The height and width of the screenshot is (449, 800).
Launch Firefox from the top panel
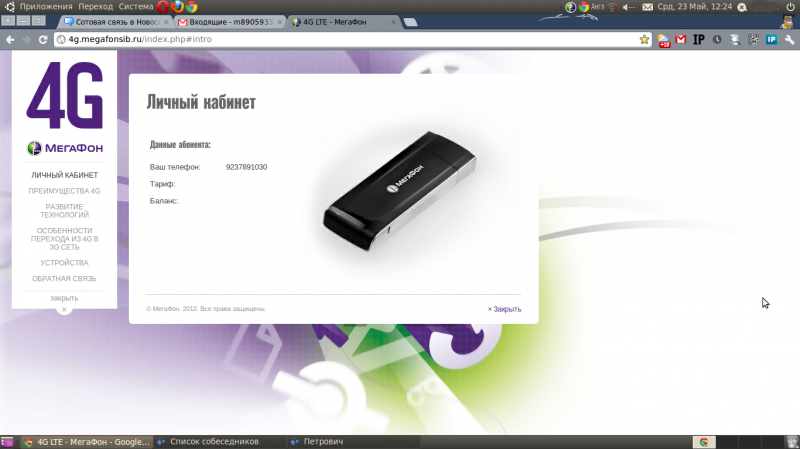coord(178,6)
